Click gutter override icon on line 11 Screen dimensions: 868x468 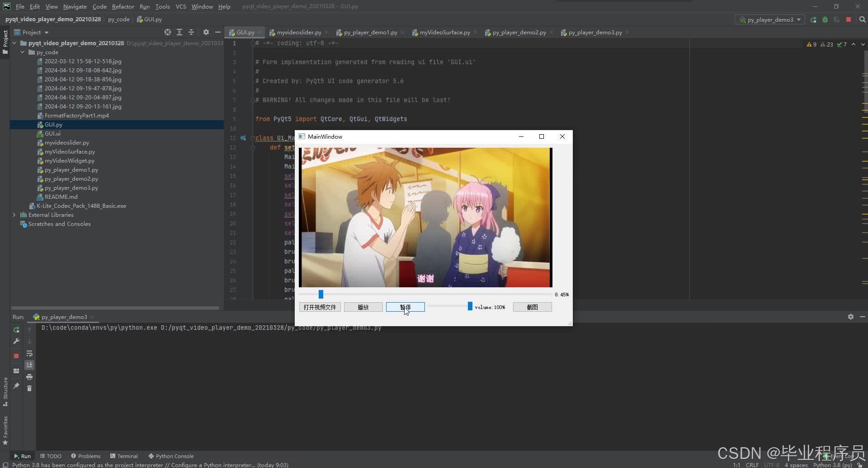click(x=243, y=138)
